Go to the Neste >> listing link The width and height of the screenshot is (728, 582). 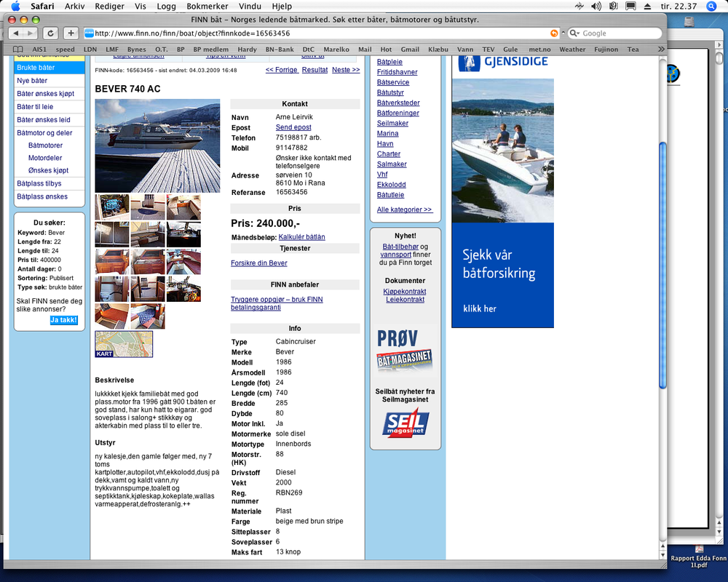tap(346, 70)
